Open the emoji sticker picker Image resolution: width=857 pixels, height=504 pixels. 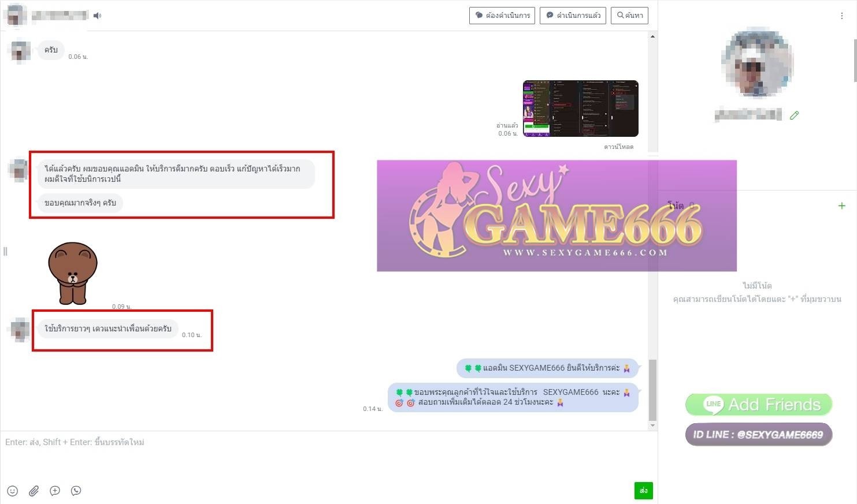click(x=13, y=491)
